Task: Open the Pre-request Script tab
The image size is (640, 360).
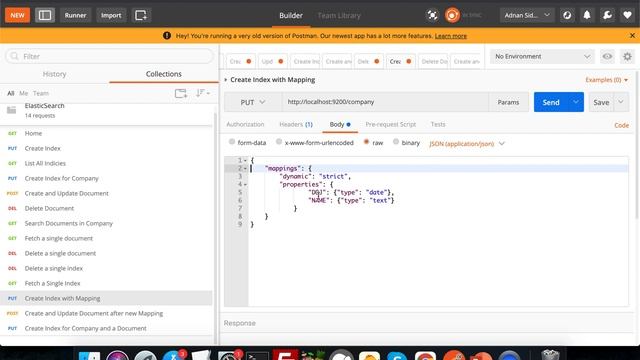Action: click(x=391, y=124)
